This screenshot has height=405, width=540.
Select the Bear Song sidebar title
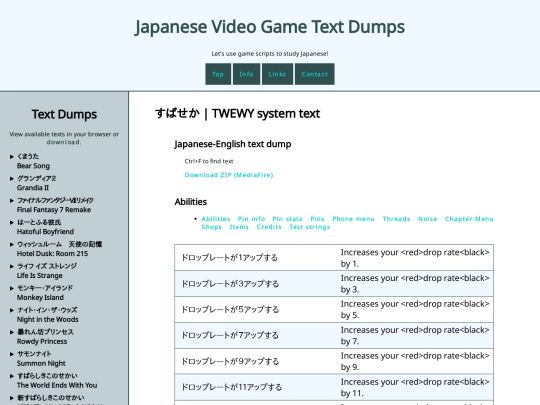33,161
